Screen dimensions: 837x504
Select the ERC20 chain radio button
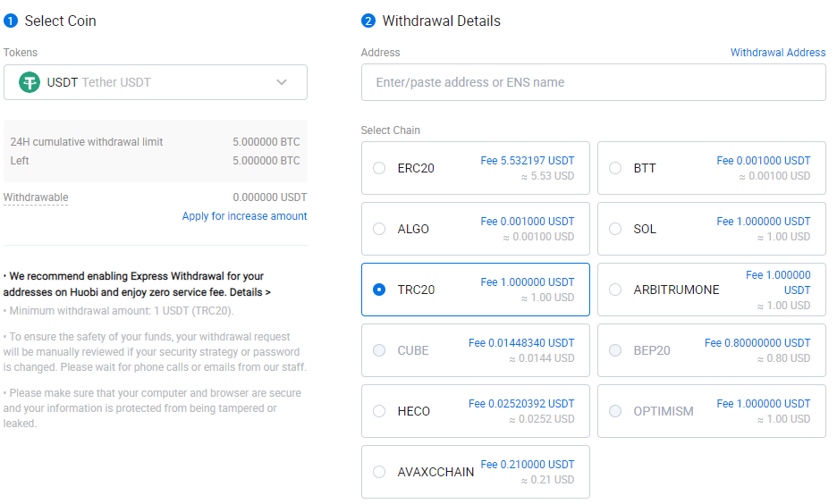(x=379, y=168)
